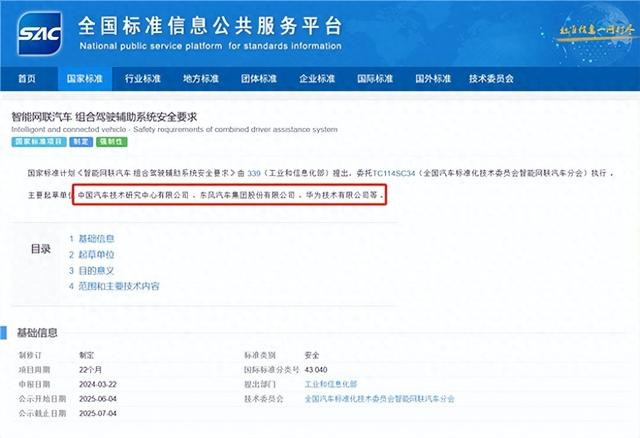Screen dimensions: 640x438
Task: Select the 国际标准 tab
Action: pyautogui.click(x=375, y=78)
